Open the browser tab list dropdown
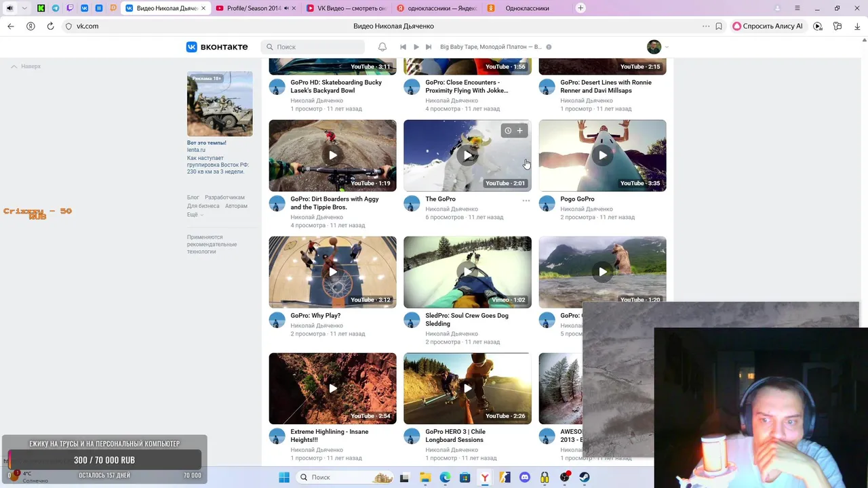 (25, 8)
